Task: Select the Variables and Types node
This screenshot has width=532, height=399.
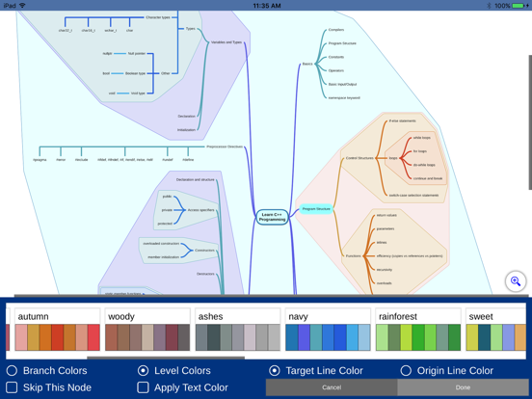Action: pos(226,42)
